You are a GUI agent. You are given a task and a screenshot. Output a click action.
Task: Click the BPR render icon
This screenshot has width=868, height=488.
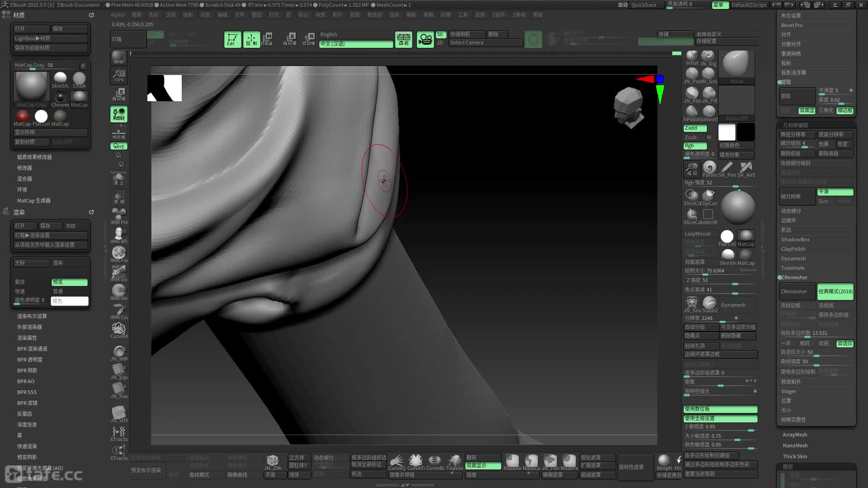click(119, 58)
